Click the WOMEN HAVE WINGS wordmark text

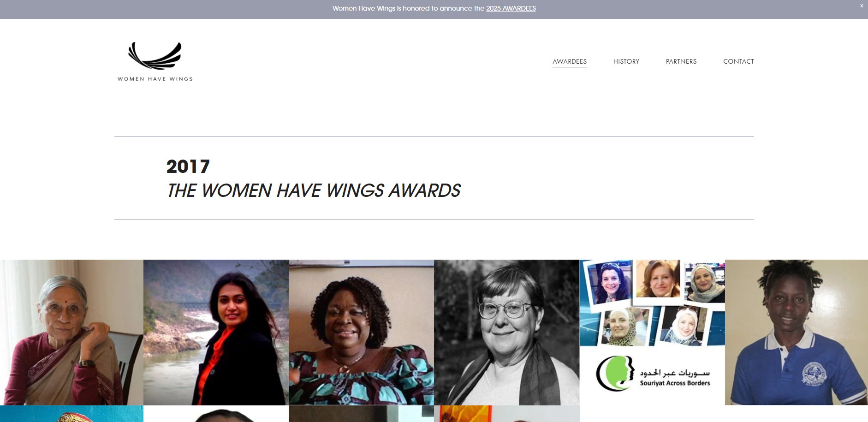tap(155, 79)
